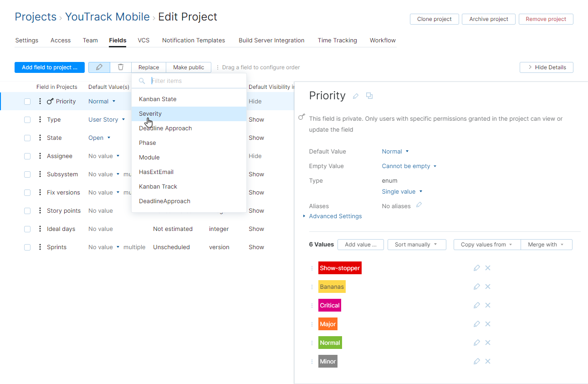588x384 pixels.
Task: Tick the checkbox beside Sprints
Action: pyautogui.click(x=27, y=247)
